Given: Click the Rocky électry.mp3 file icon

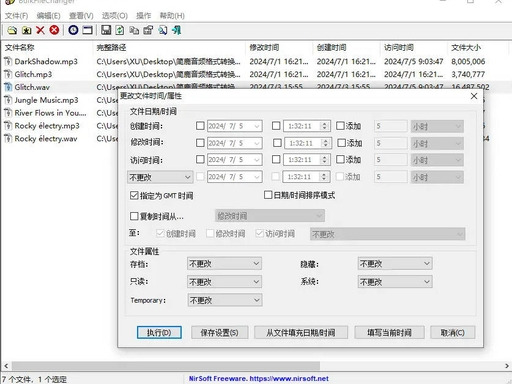Looking at the screenshot, I should click(8, 126).
